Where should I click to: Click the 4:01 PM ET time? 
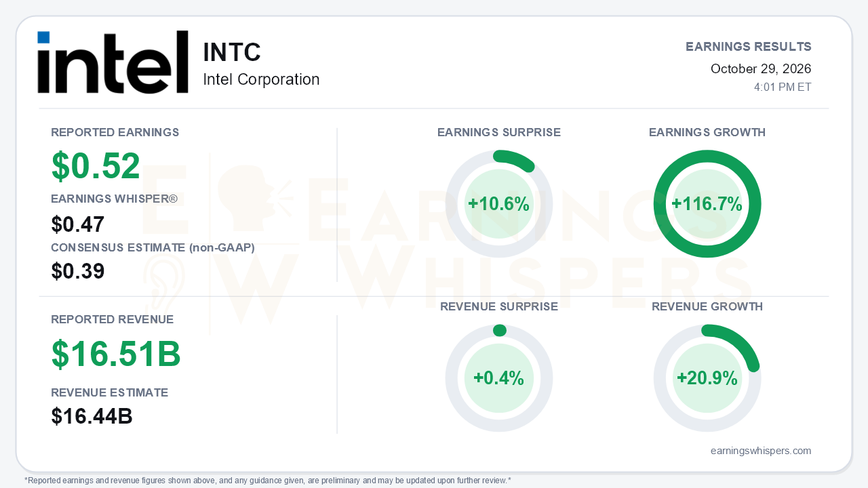tap(783, 87)
